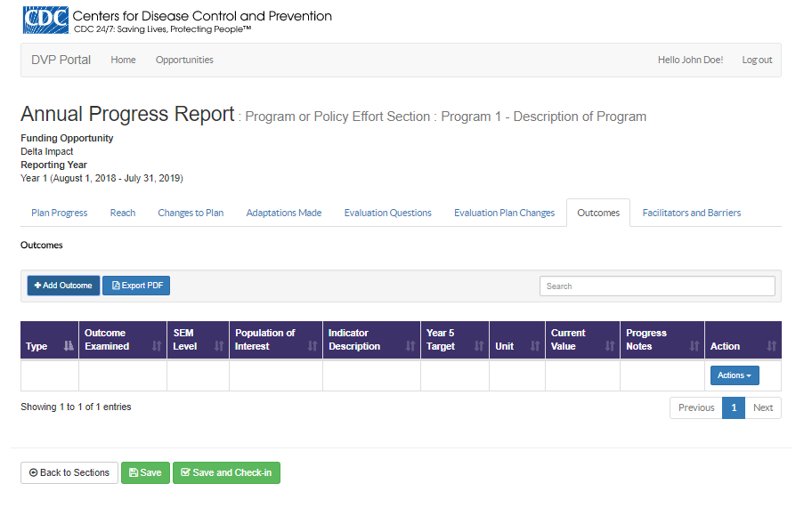Sort by Progress Notes column arrows

694,346
